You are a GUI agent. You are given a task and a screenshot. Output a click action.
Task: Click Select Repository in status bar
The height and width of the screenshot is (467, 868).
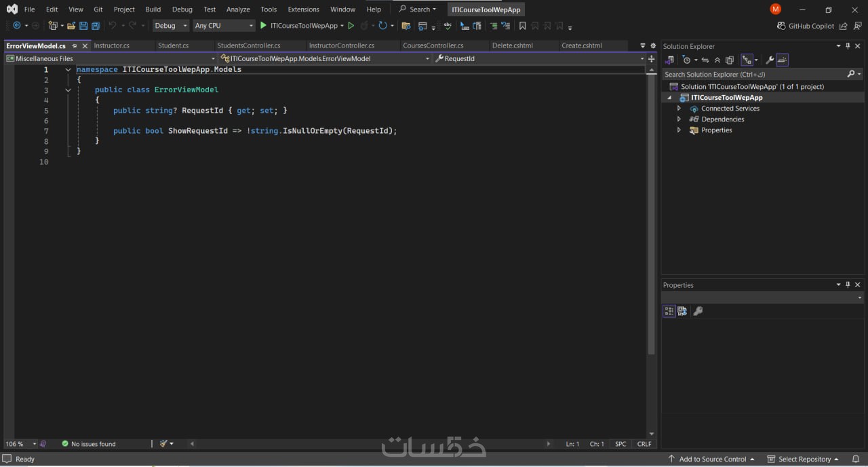point(803,459)
